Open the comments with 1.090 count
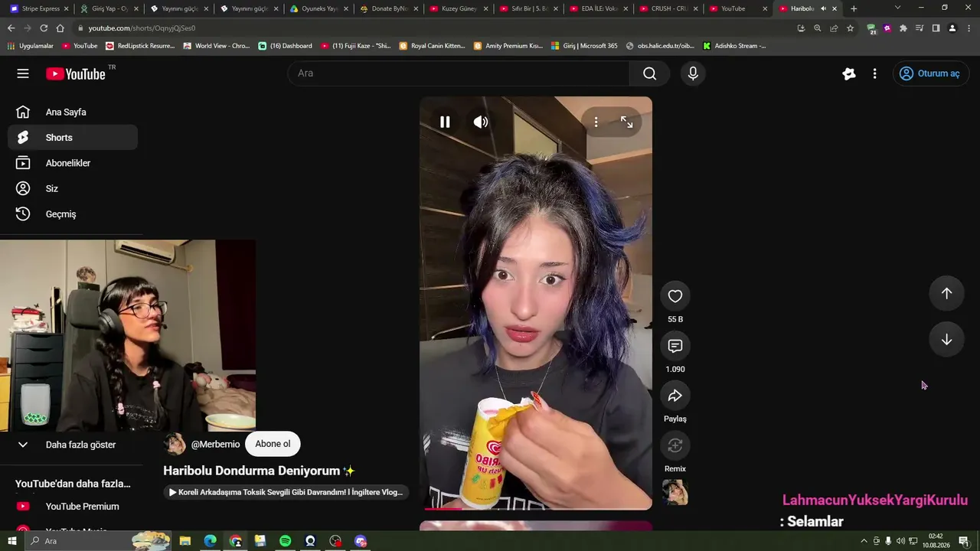Image resolution: width=980 pixels, height=551 pixels. click(675, 346)
